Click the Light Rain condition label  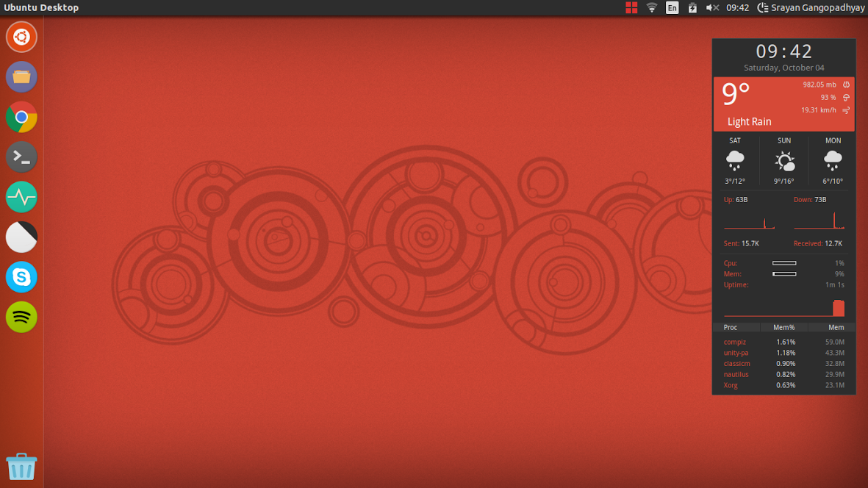(x=749, y=122)
